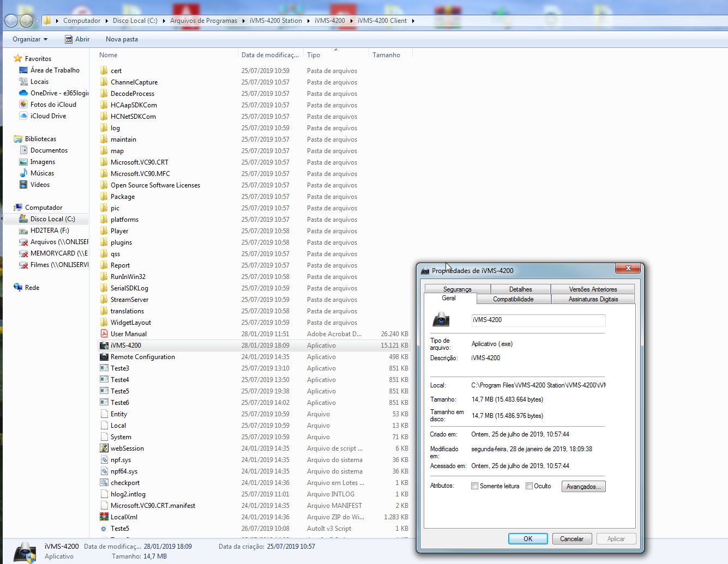This screenshot has width=728, height=564.
Task: Open the Compatibilidade tab
Action: coord(514,299)
